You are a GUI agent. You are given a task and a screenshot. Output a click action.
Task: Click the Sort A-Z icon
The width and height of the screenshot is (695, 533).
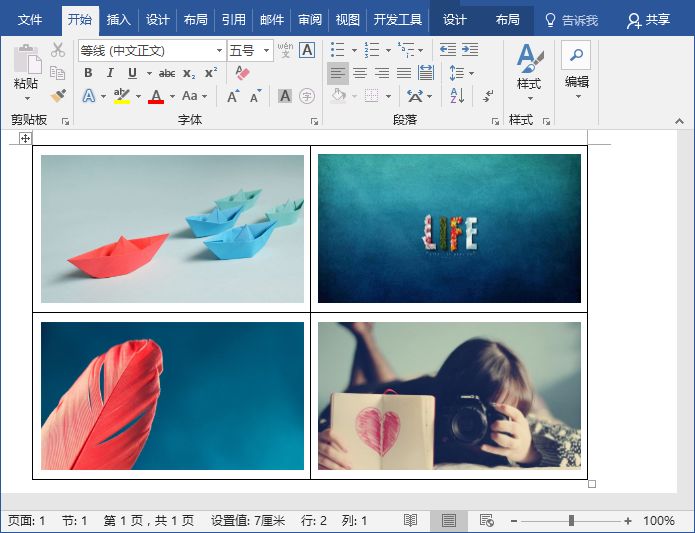(457, 96)
